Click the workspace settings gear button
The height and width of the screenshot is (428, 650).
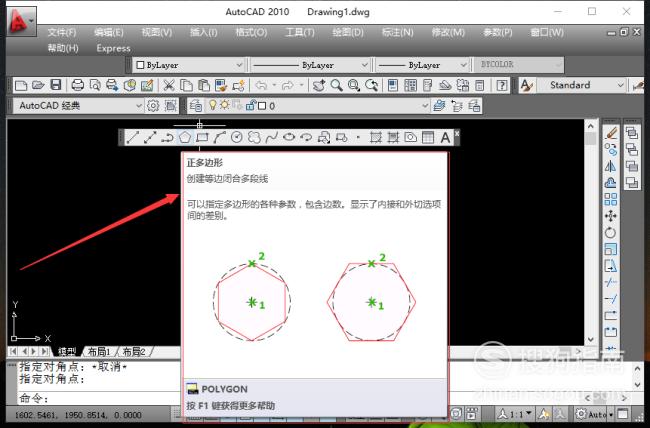[x=153, y=106]
